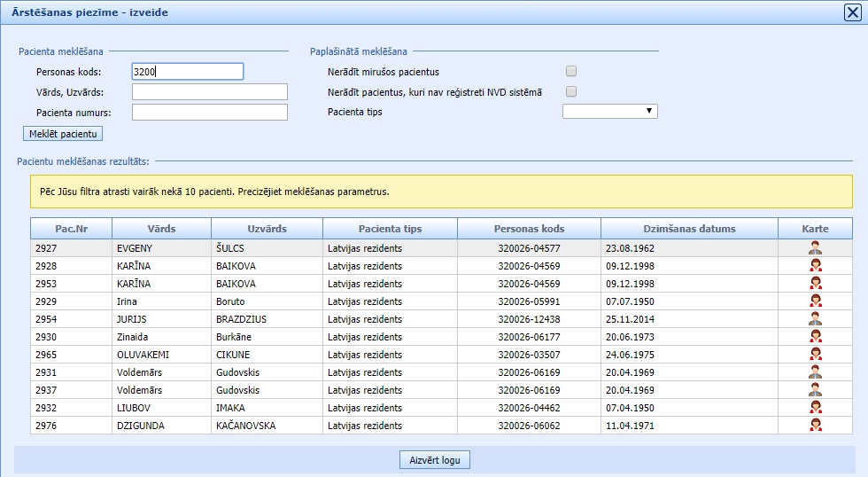This screenshot has width=868, height=477.
Task: Sort by 'Dzimšanas datums' column header
Action: tap(688, 229)
